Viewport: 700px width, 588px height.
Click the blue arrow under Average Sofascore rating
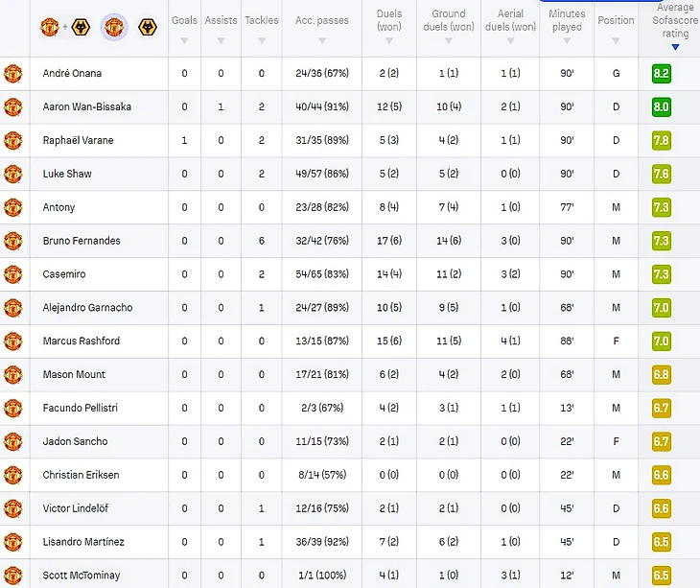(675, 47)
